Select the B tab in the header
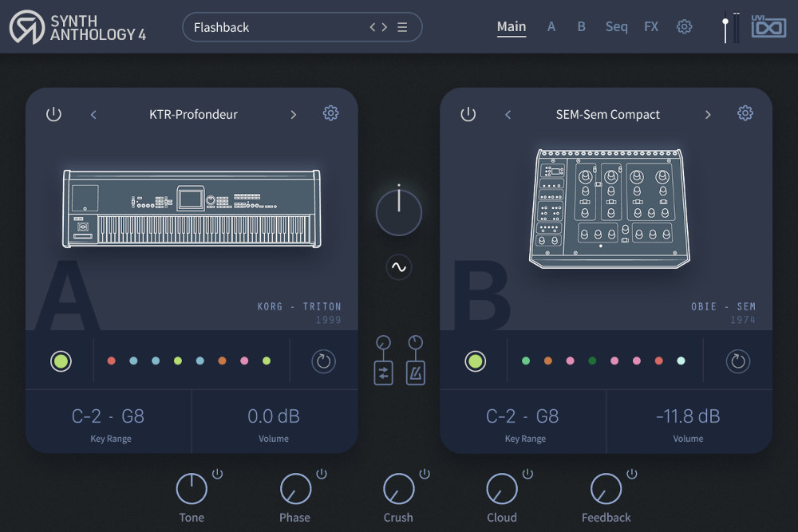Screen dimensions: 798x532 click(x=580, y=26)
